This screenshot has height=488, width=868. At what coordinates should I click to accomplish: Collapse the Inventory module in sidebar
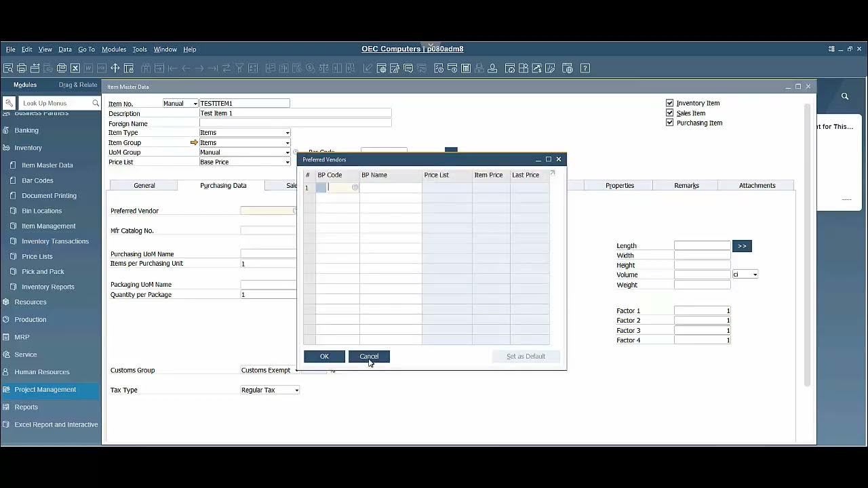tap(28, 148)
